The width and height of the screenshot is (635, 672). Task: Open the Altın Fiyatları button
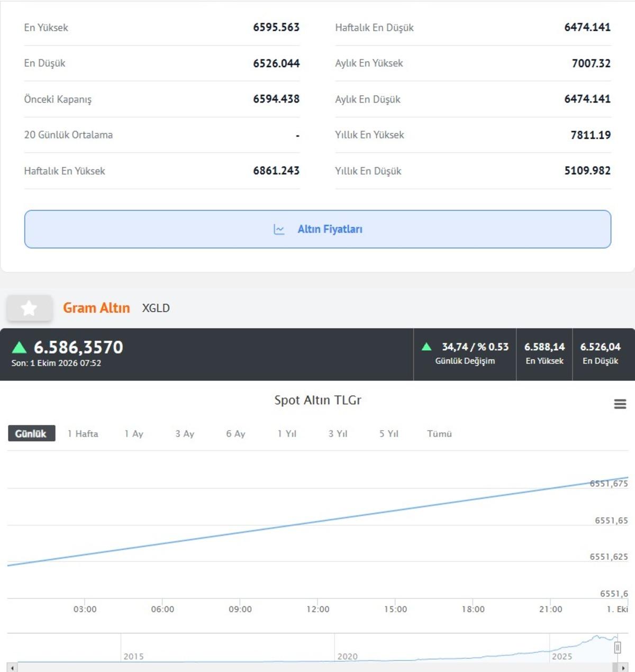point(317,229)
